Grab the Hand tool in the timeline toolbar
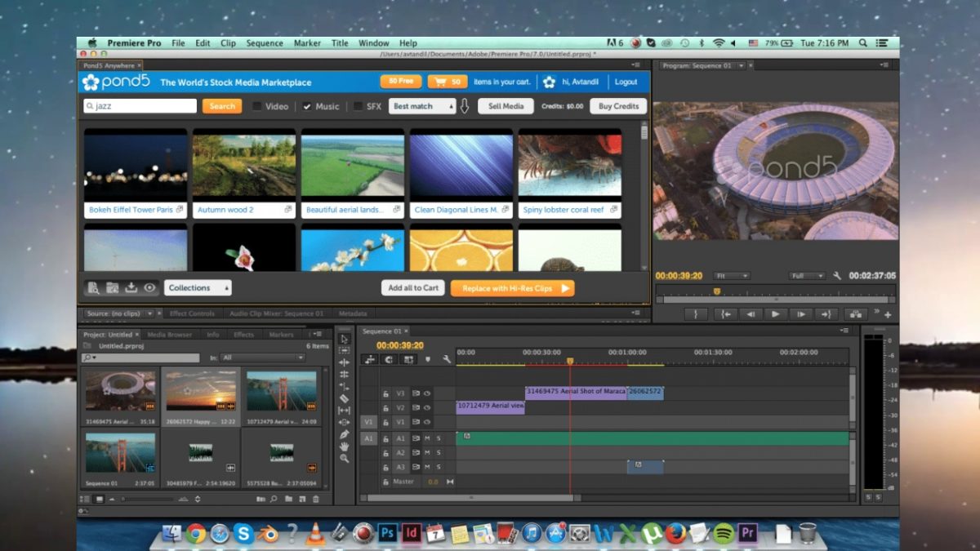 tap(344, 444)
